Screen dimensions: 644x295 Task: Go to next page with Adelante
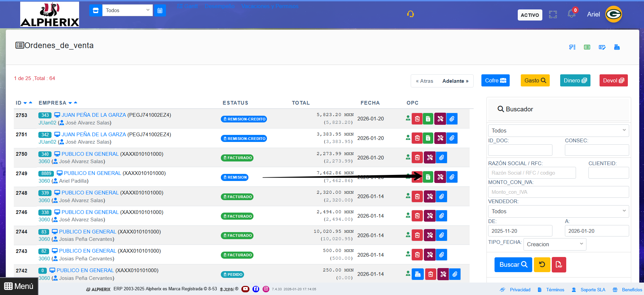click(455, 81)
